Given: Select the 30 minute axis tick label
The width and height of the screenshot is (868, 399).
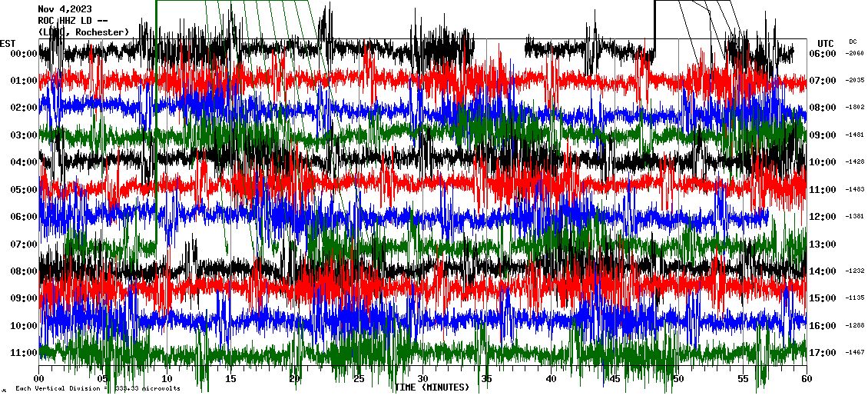Looking at the screenshot, I should [x=422, y=379].
